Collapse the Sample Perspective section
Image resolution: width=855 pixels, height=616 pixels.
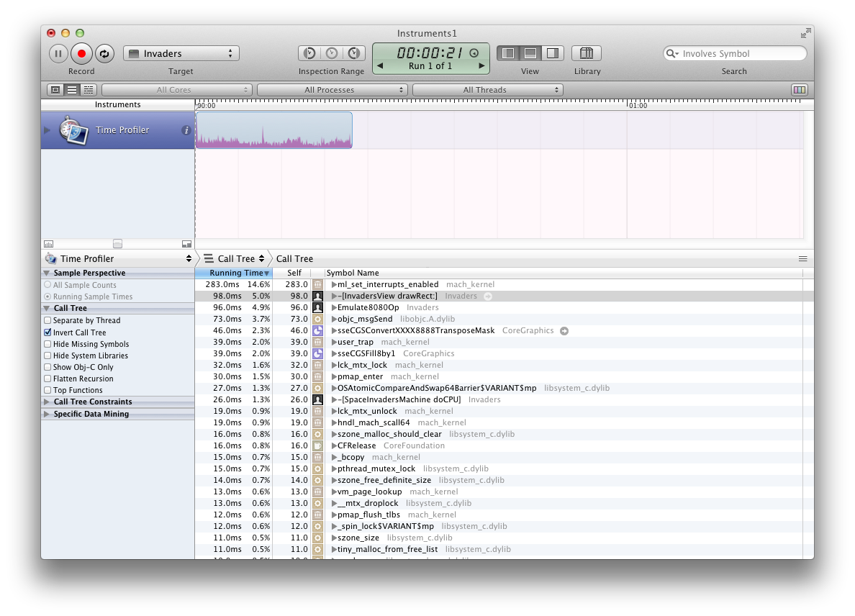[x=47, y=273]
